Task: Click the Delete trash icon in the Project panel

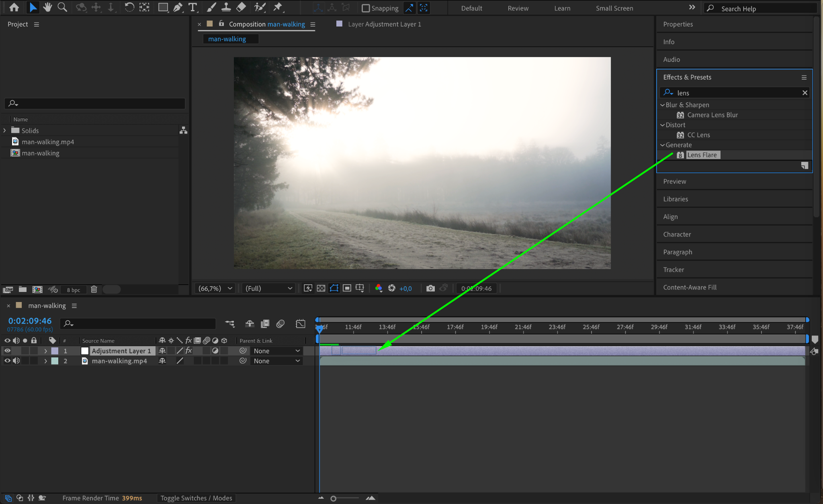Action: (94, 289)
